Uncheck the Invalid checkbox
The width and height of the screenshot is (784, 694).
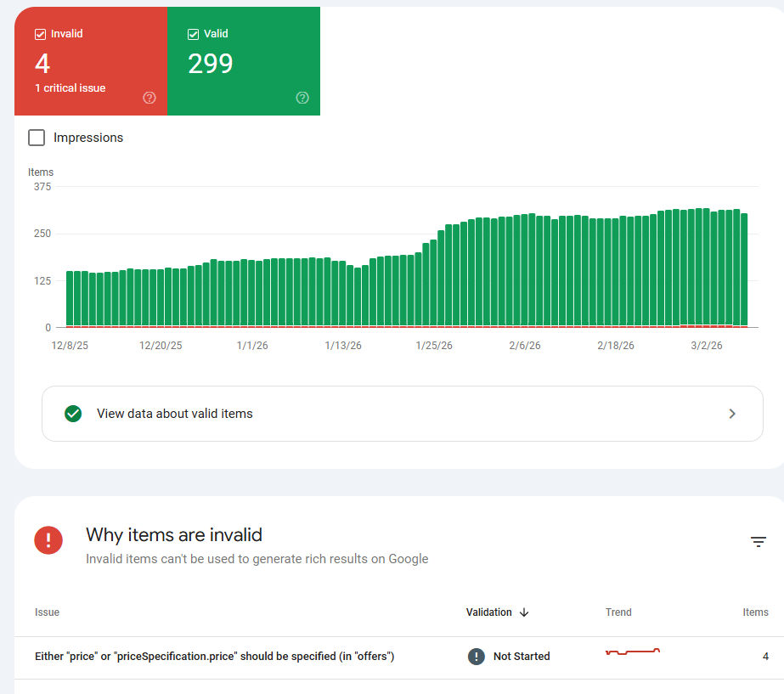pyautogui.click(x=41, y=34)
